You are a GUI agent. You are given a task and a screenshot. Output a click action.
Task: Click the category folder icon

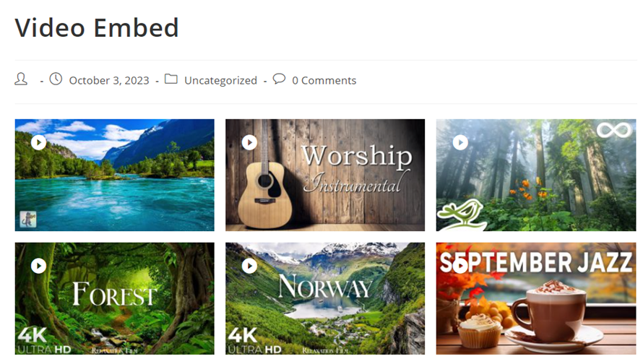pos(171,79)
